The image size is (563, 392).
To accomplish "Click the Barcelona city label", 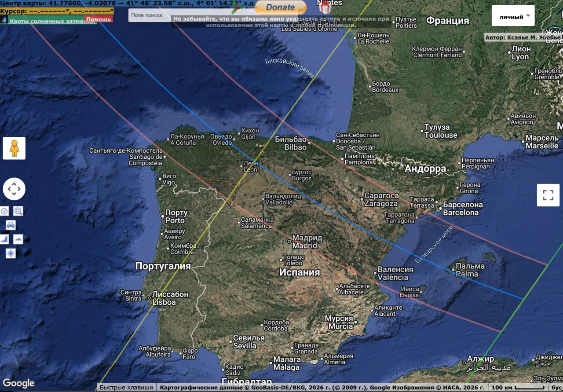I will coord(463,209).
